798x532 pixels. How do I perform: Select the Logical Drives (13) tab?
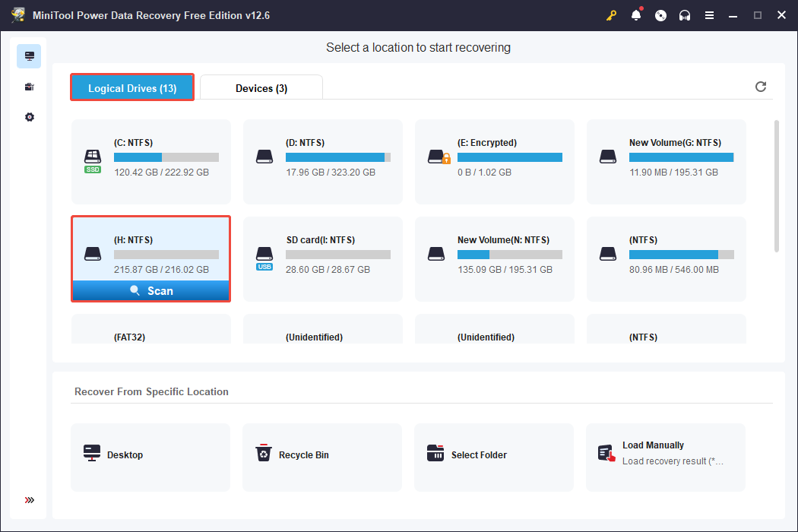click(132, 88)
